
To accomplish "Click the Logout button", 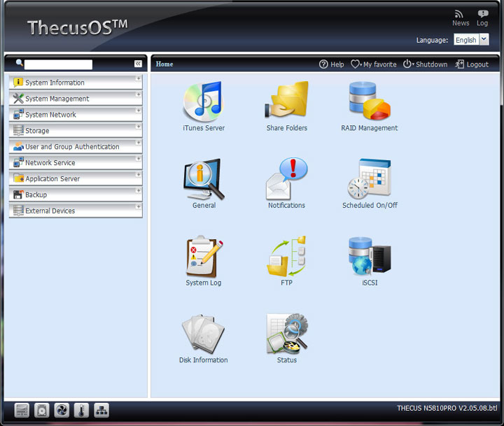I will (472, 64).
